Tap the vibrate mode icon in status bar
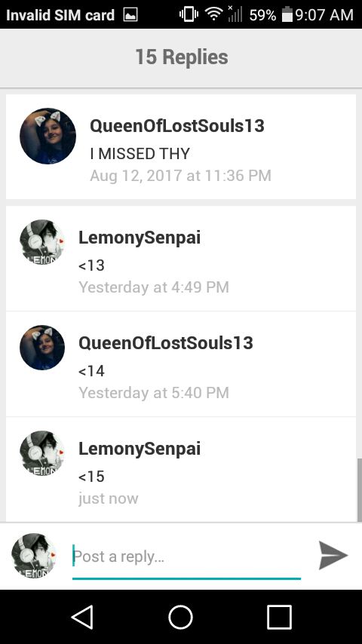The image size is (362, 644). tap(189, 14)
